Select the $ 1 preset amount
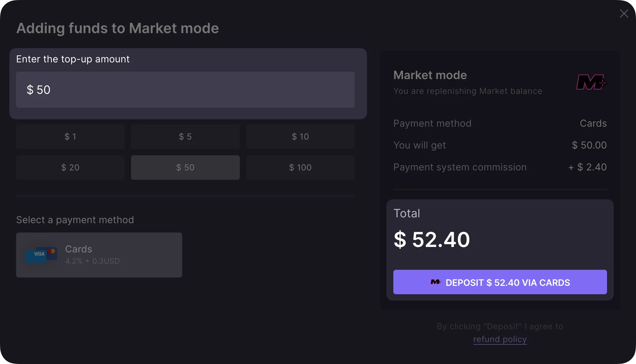The image size is (636, 364). [x=70, y=137]
